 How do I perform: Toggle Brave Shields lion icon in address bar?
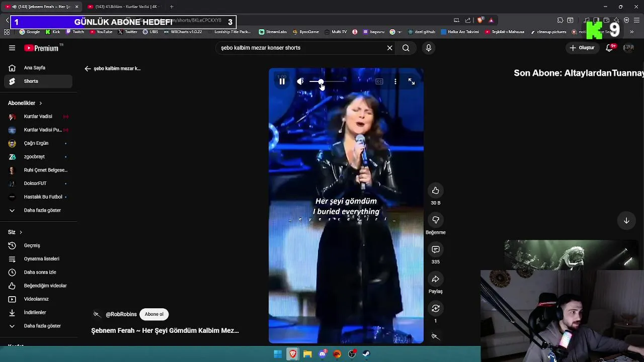(x=480, y=20)
